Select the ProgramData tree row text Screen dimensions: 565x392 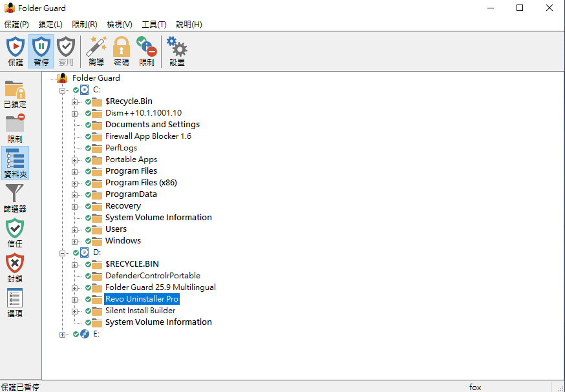pos(131,194)
